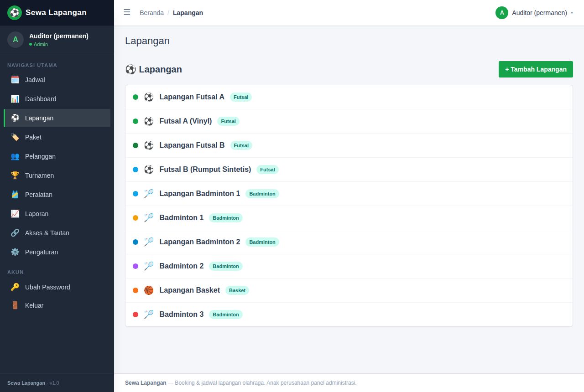584x392 pixels.
Task: Open Paket from the sidebar
Action: [x=57, y=137]
